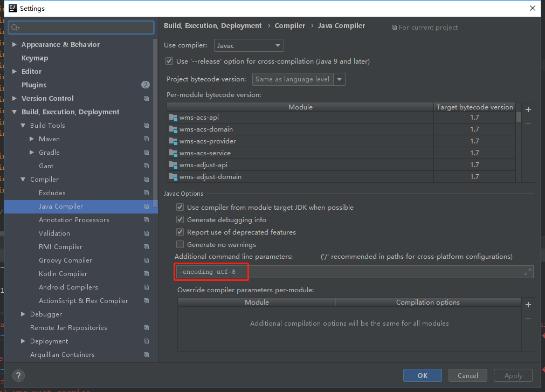
Task: Click the project-level icon beside Gant
Action: coord(146,166)
